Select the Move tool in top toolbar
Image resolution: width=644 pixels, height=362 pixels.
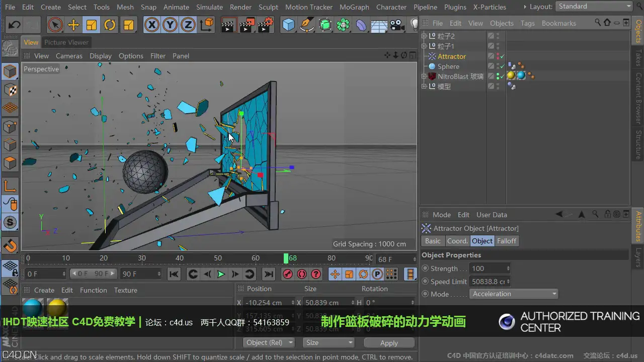73,25
